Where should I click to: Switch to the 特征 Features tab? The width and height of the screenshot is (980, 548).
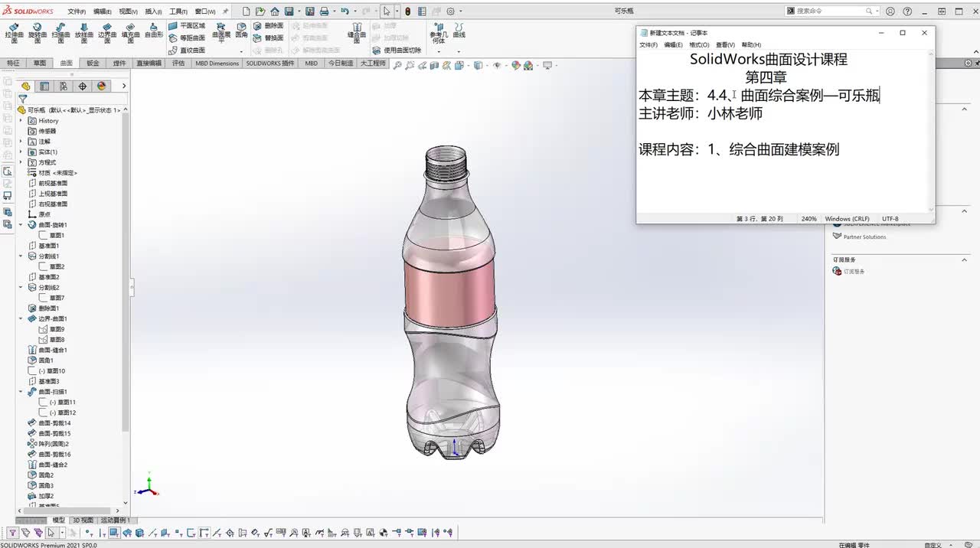[13, 64]
